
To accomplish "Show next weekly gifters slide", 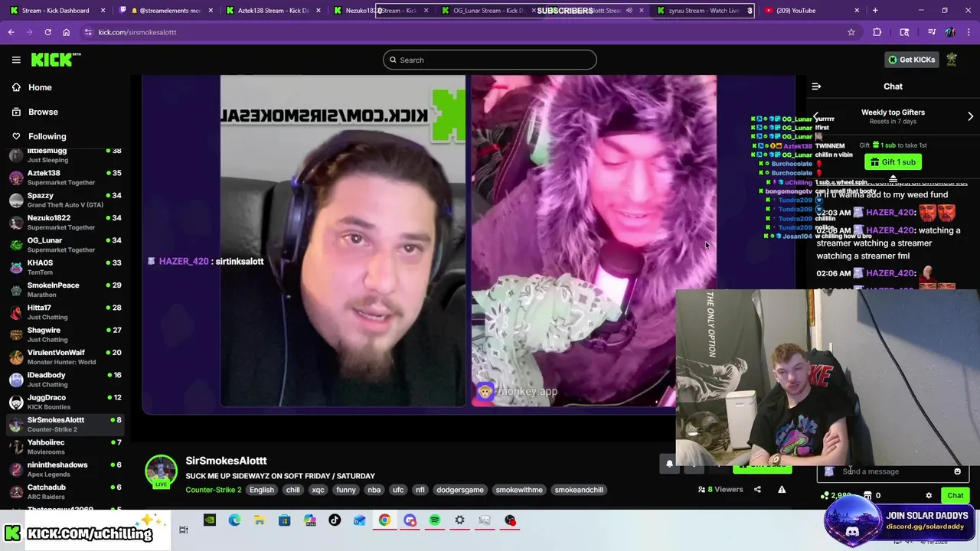I will [970, 116].
